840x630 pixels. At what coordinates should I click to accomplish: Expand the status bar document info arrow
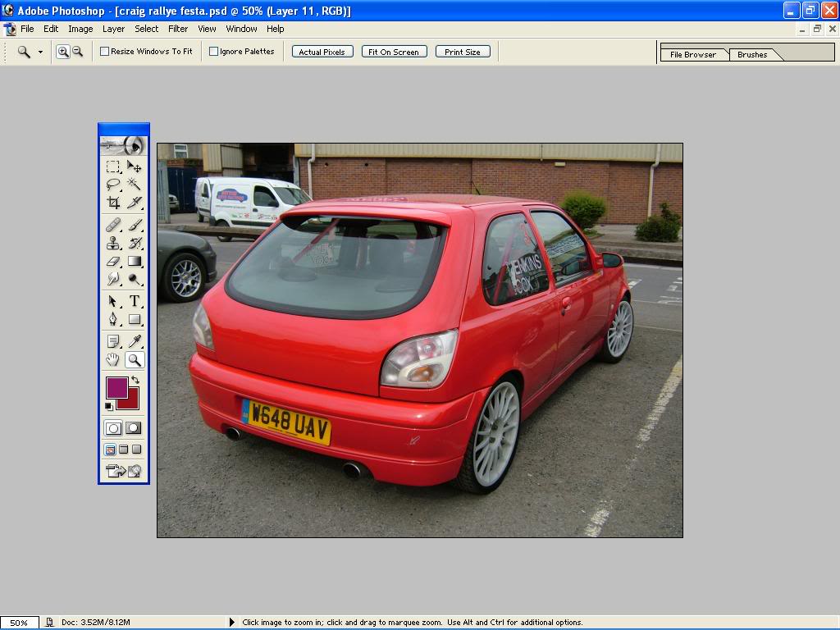point(232,623)
